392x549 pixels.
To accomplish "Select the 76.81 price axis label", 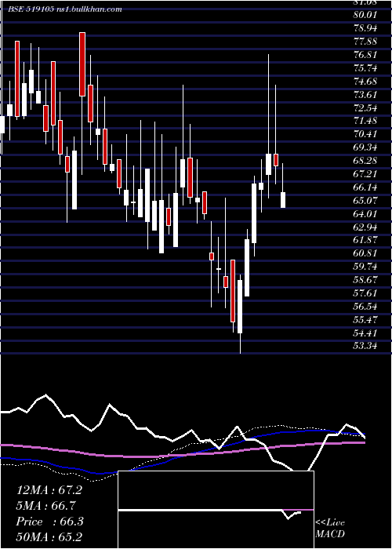I will (365, 55).
